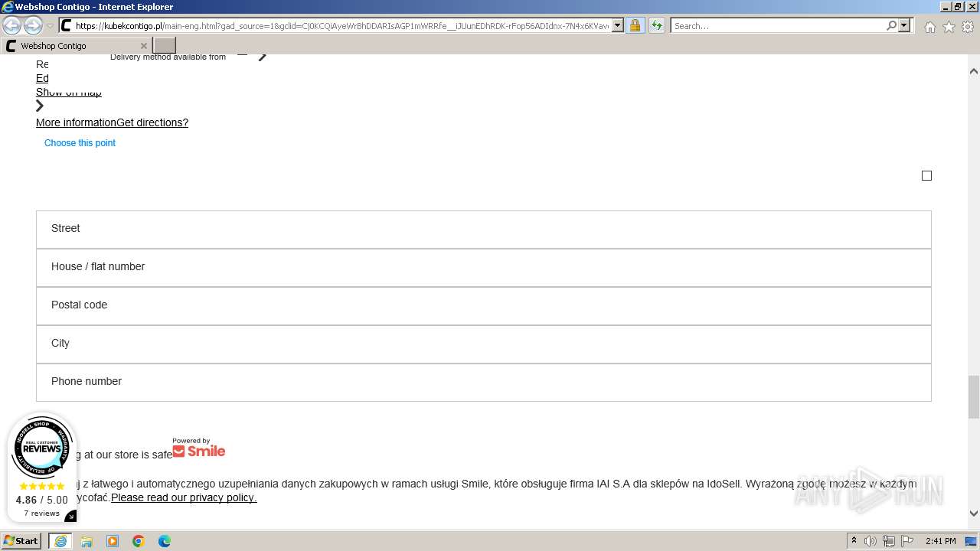The image size is (980, 551).
Task: Click the page scrollbar thumb
Action: coord(974,396)
